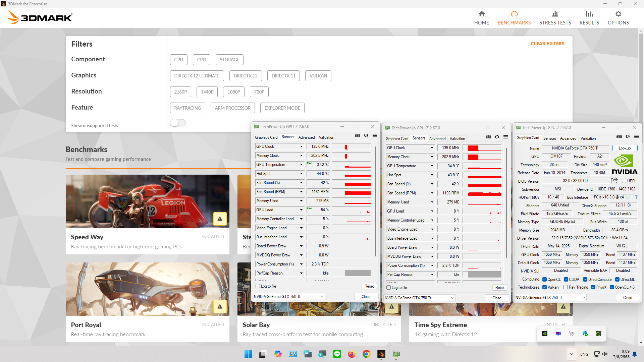Open the Validation tab in the rightmost GPU-Z window

click(588, 138)
